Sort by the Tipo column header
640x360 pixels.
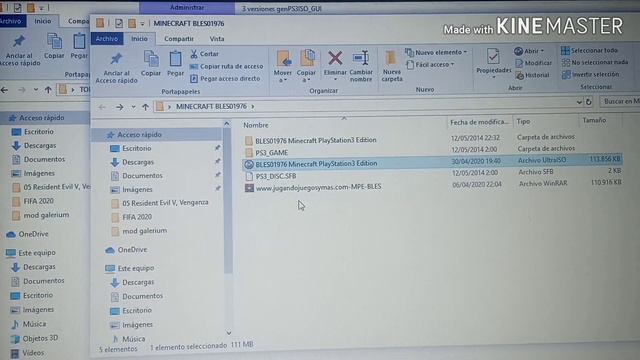(523, 121)
